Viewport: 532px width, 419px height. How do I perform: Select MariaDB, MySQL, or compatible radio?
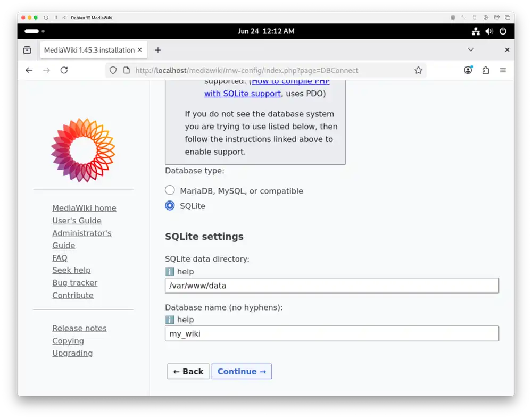point(170,190)
